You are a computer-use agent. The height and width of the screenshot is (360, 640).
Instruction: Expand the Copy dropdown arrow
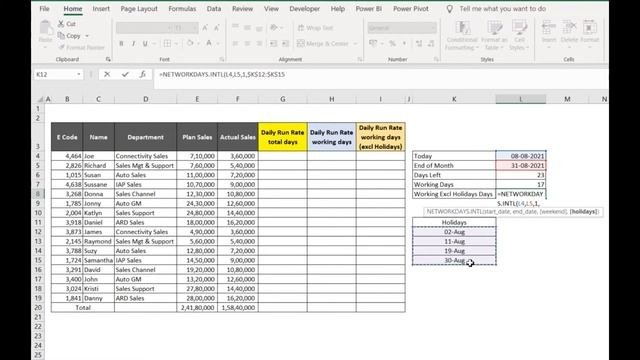pos(87,36)
